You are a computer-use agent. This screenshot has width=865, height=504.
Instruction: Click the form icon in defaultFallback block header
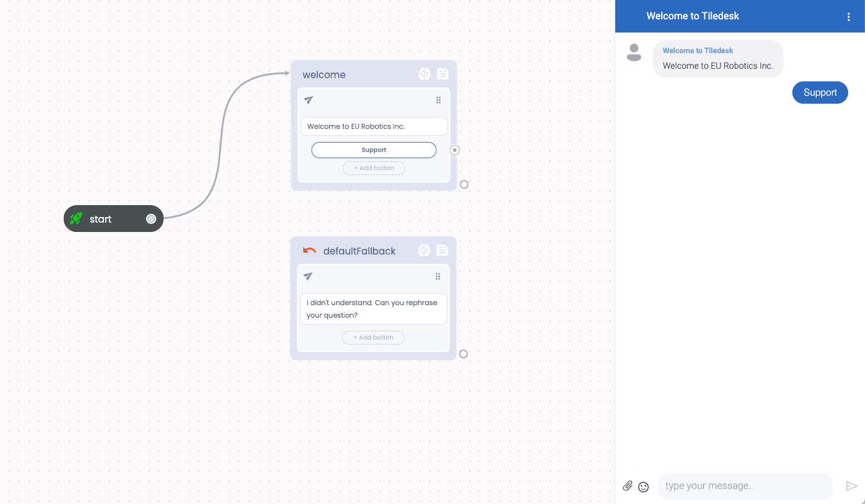(x=442, y=251)
